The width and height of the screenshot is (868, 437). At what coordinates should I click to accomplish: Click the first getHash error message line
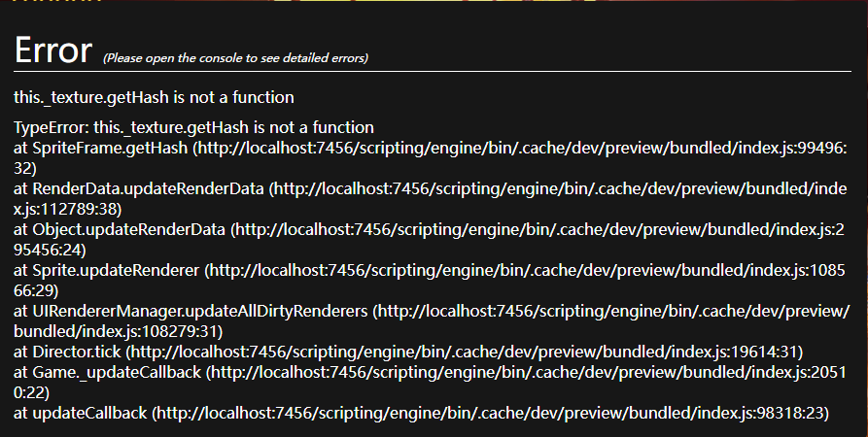click(x=154, y=97)
